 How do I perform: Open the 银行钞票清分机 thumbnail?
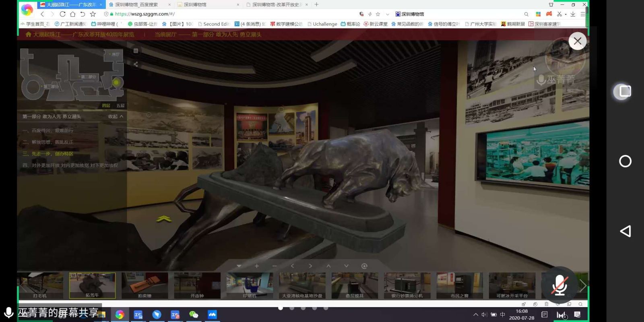pos(407,285)
